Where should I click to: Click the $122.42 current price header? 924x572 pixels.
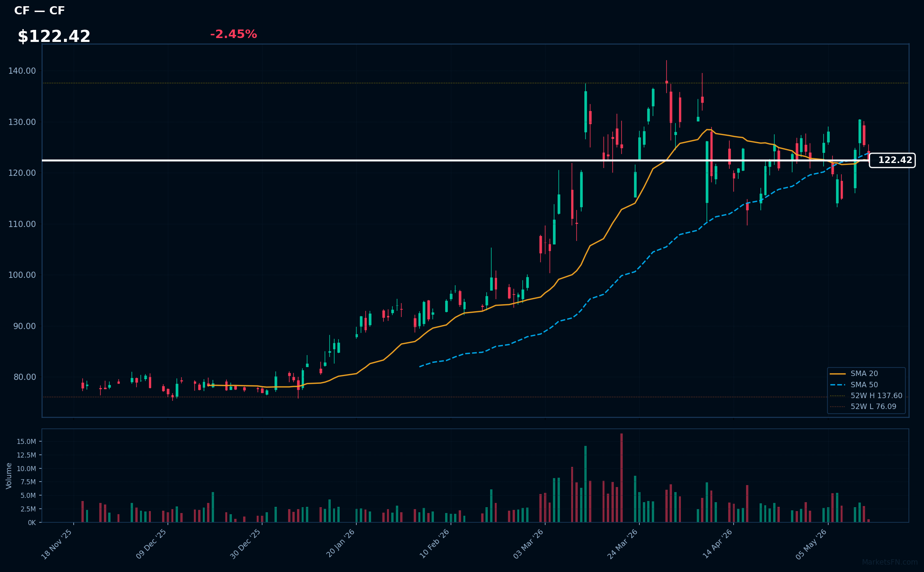[54, 36]
